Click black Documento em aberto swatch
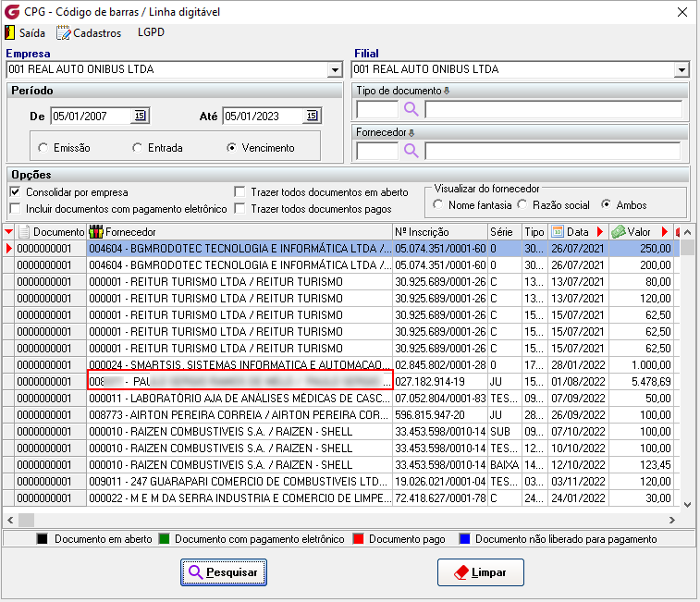 (43, 539)
